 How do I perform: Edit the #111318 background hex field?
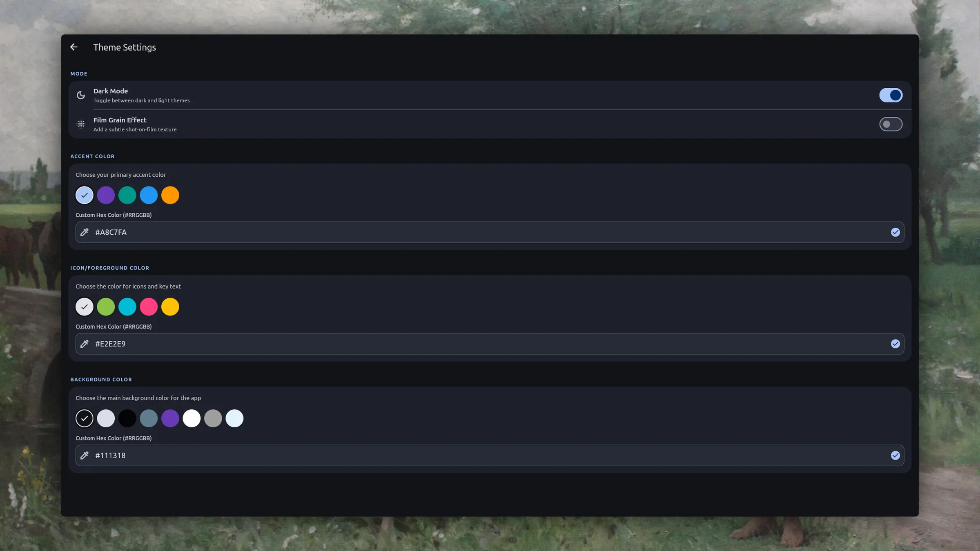[x=490, y=455]
